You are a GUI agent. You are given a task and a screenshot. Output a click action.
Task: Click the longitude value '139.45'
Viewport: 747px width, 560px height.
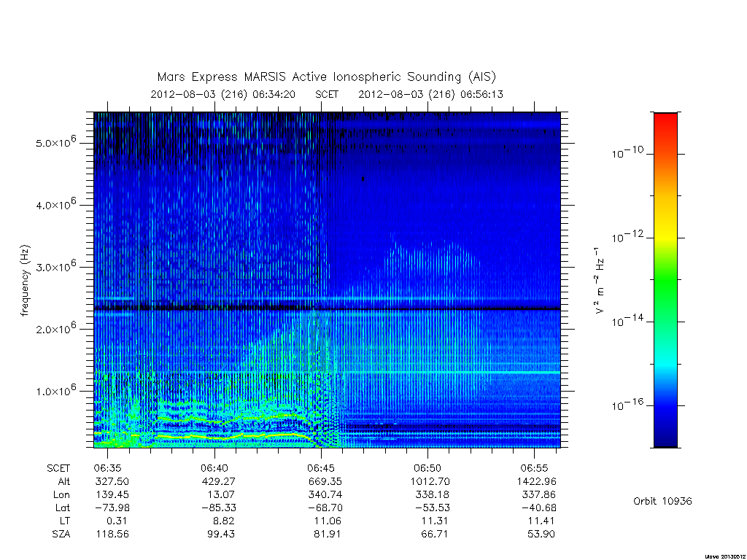[112, 495]
